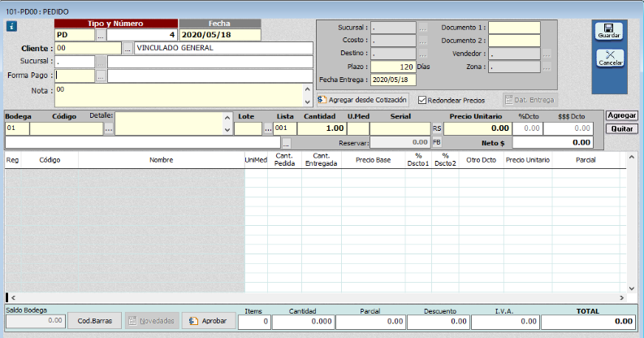The image size is (644, 338).
Task: Click grid vertical scrollbar up arrow
Action: click(631, 157)
